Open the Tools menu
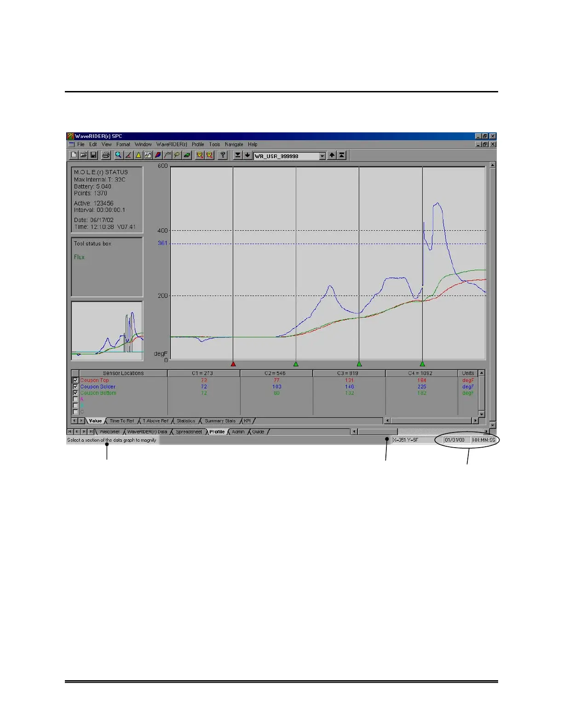The height and width of the screenshot is (728, 563). [214, 144]
